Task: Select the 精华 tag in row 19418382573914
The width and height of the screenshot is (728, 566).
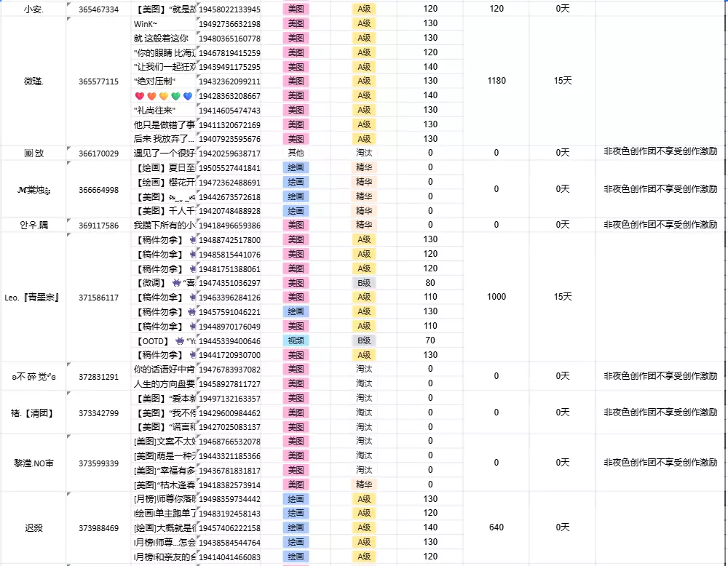Action: point(364,485)
